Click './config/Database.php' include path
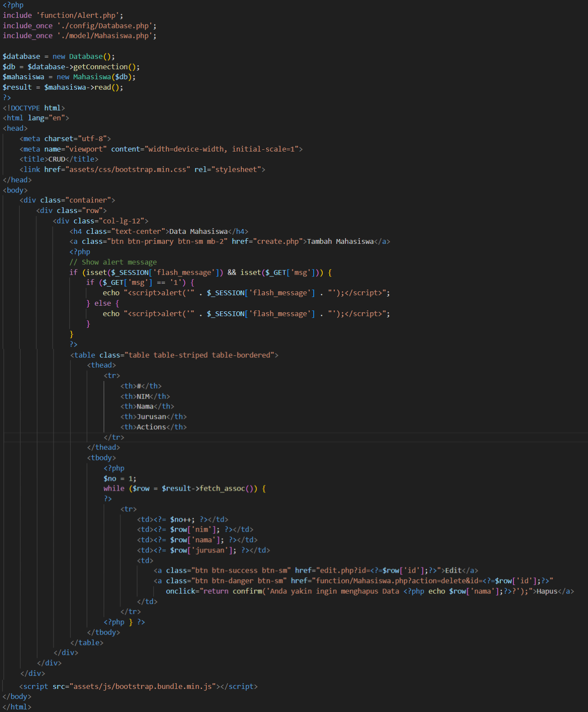The width and height of the screenshot is (588, 712). [105, 26]
